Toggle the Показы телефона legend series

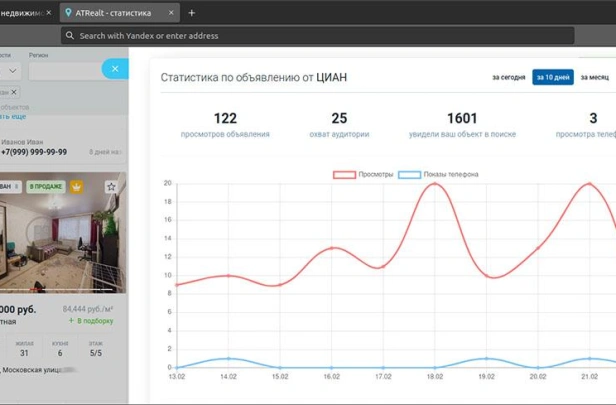438,174
